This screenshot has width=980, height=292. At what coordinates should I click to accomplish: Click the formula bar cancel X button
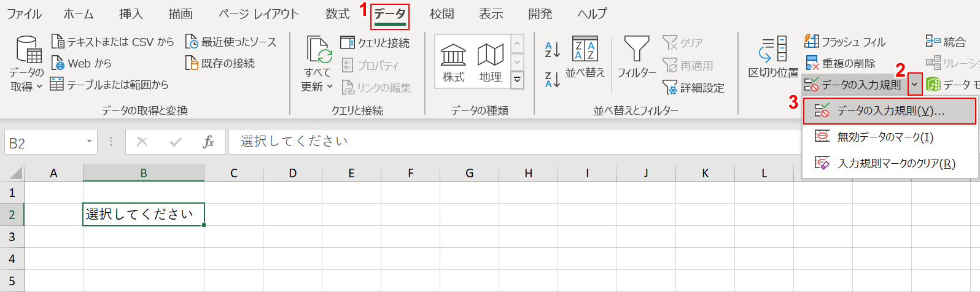(x=142, y=142)
